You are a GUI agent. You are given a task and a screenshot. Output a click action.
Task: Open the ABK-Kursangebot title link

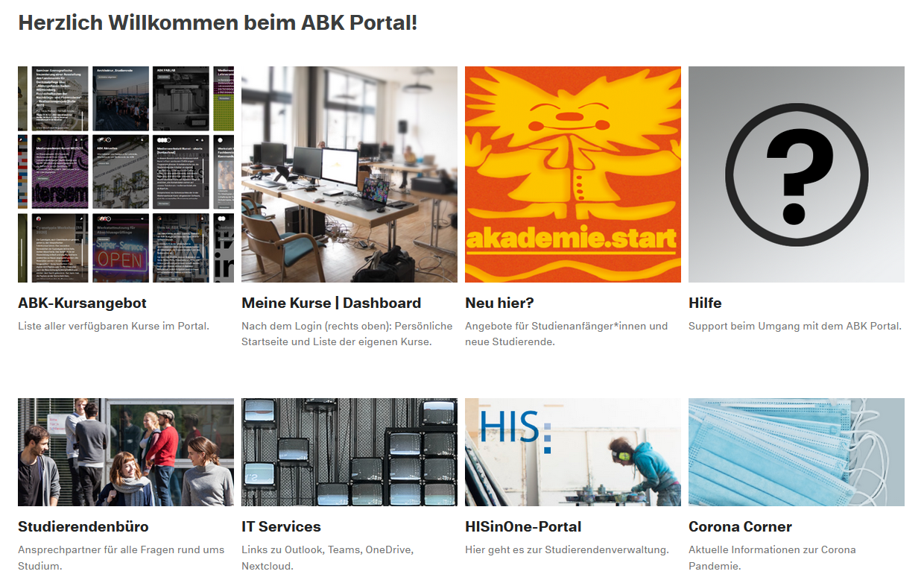82,303
